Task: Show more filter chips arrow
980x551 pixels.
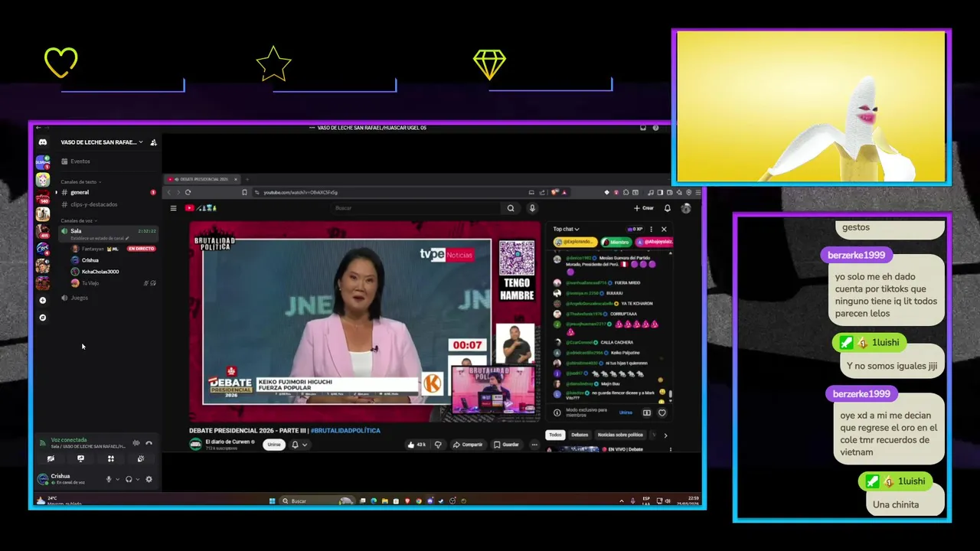Action: tap(665, 435)
